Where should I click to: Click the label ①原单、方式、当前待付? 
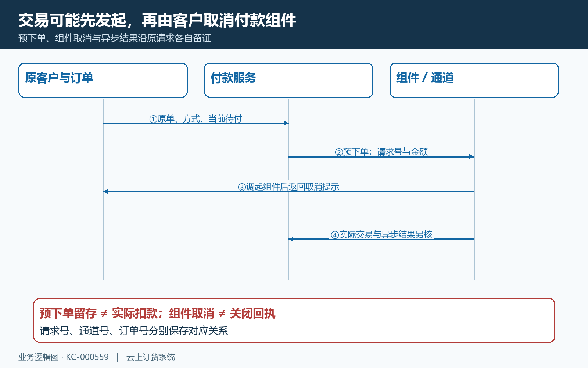pos(196,118)
